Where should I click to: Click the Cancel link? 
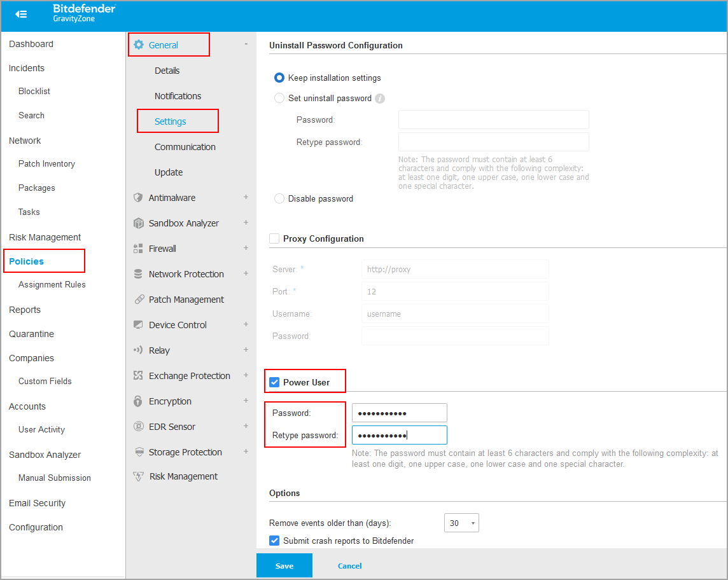pos(349,565)
